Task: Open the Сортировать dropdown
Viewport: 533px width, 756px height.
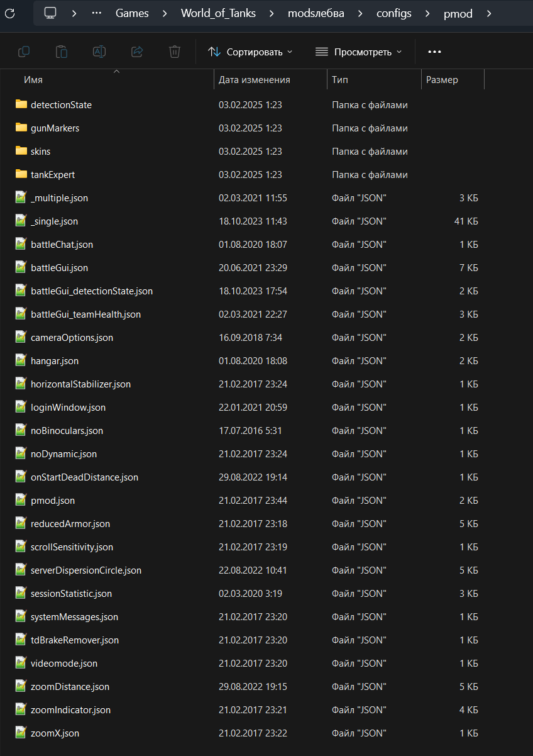Action: click(250, 52)
